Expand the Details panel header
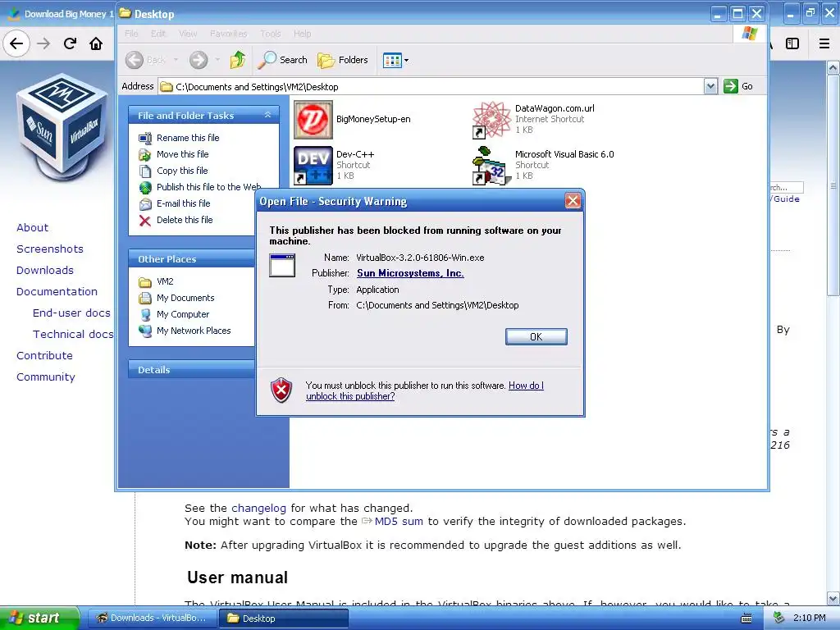This screenshot has height=630, width=840. 192,370
